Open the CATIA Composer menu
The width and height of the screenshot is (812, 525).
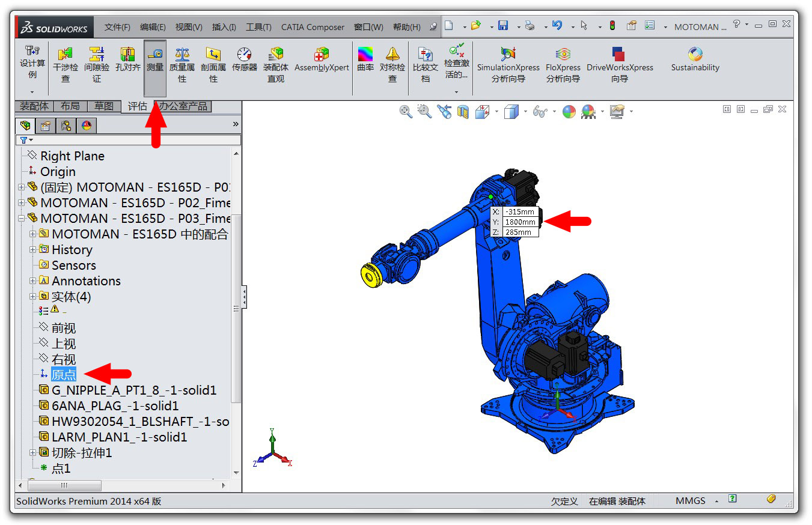point(313,27)
